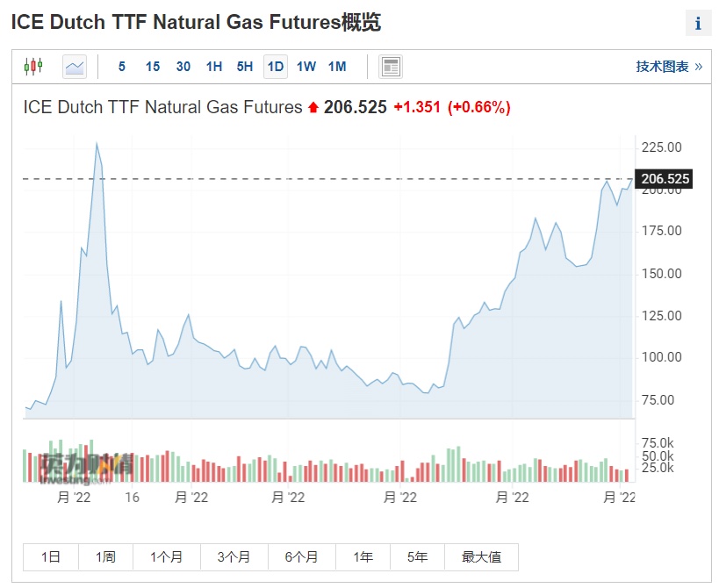
Task: Open the ICE Dutch TTF Natural Gas Futures概览 heading
Action: [196, 23]
